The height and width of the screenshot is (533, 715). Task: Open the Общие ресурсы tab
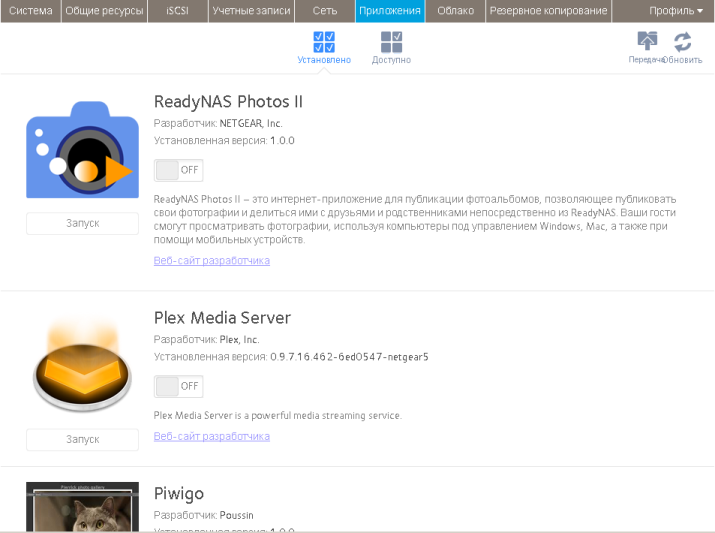104,11
